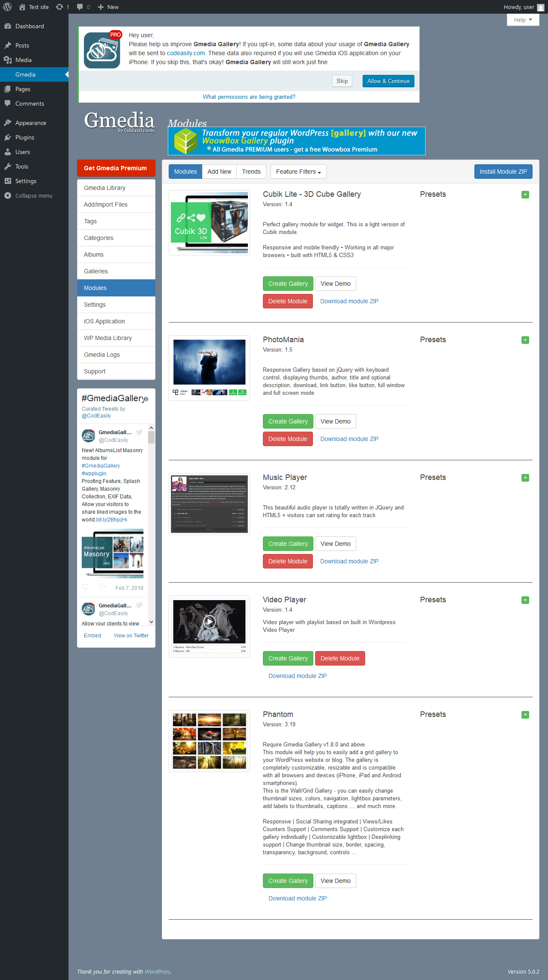This screenshot has width=548, height=980.
Task: Open the codeasily.com link
Action: tap(186, 53)
